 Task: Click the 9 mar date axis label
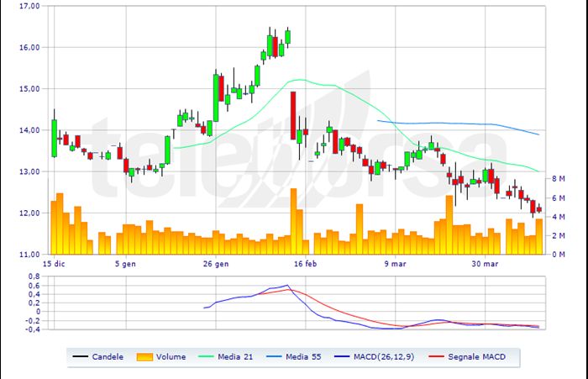pos(396,263)
